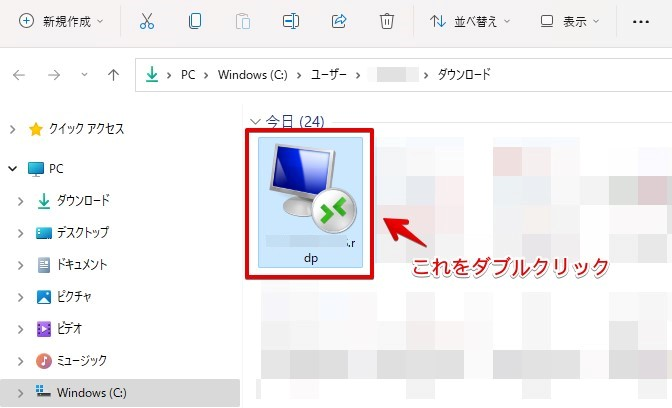Click ダウンロード in the address breadcrumb
This screenshot has width=672, height=408.
(x=464, y=75)
